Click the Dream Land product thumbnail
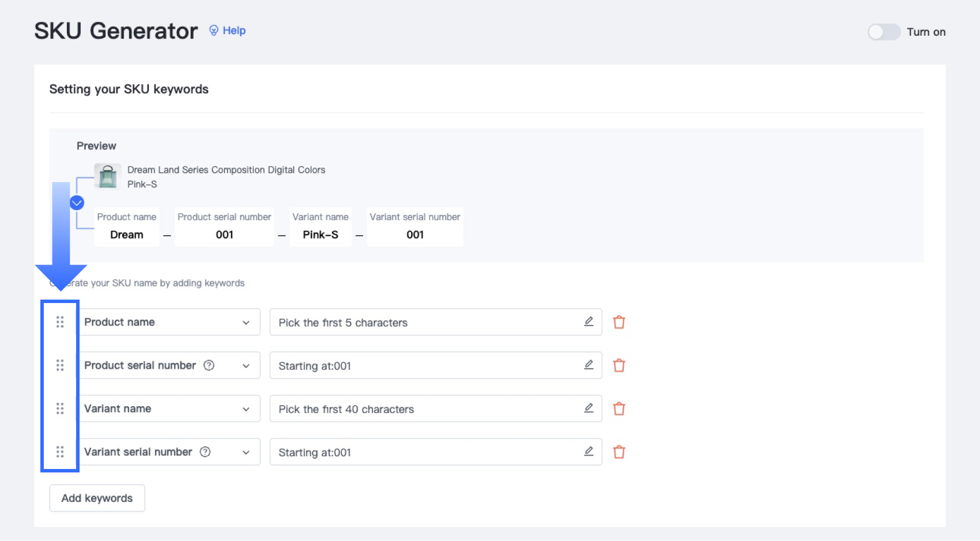The height and width of the screenshot is (541, 980). point(108,176)
